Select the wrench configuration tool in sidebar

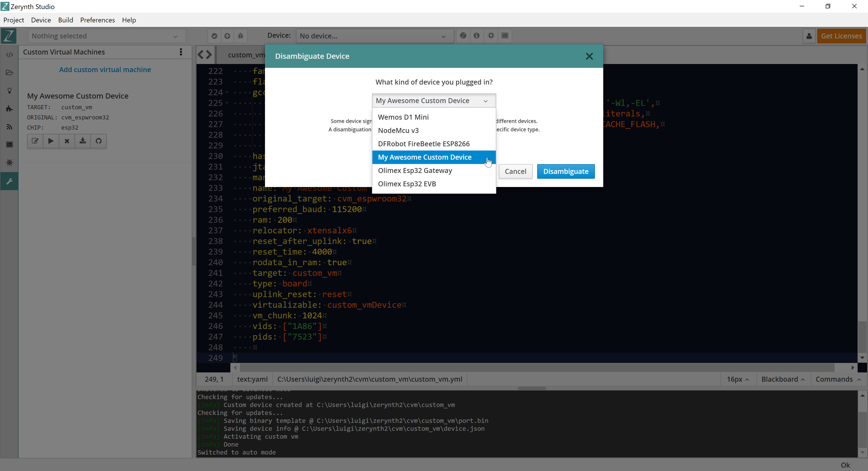click(x=9, y=181)
